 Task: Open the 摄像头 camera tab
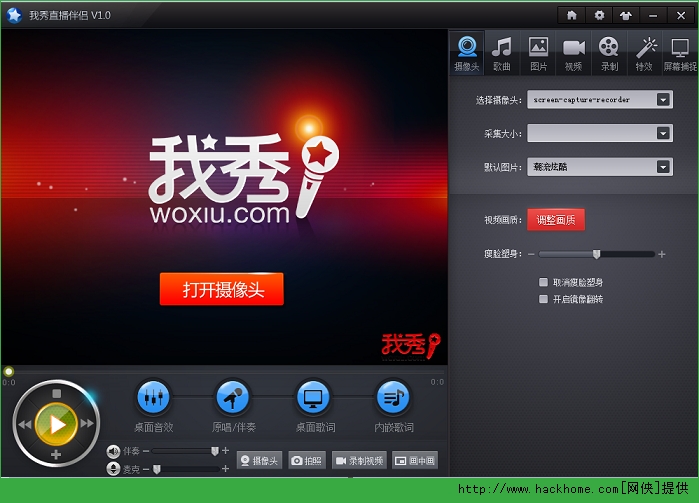click(467, 54)
